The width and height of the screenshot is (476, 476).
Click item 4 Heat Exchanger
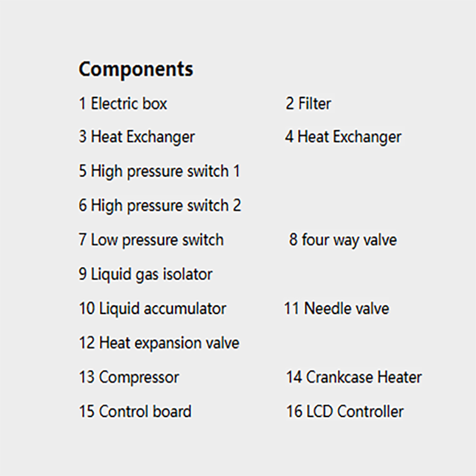coord(343,137)
